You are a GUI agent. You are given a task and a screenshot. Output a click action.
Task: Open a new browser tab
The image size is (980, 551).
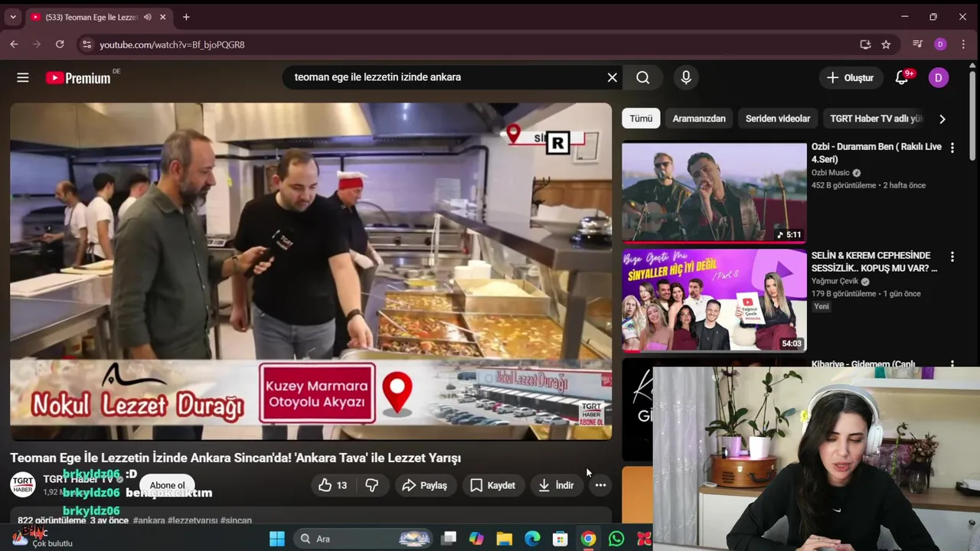coord(186,17)
